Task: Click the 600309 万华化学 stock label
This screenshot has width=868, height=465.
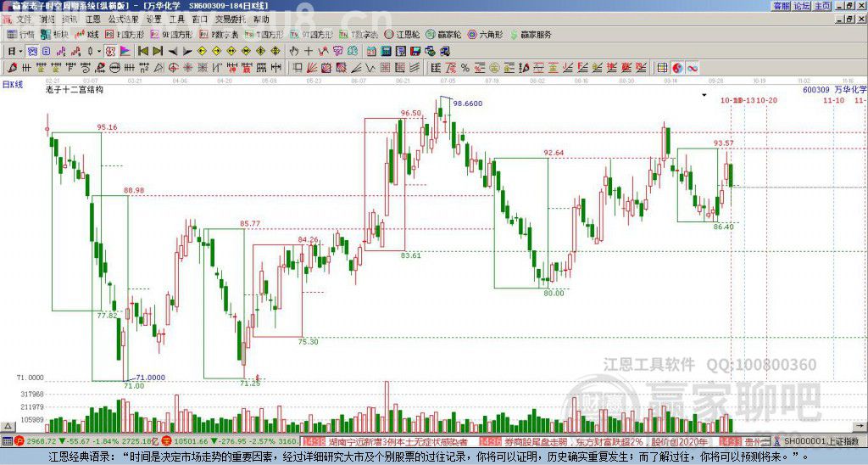Action: [835, 89]
